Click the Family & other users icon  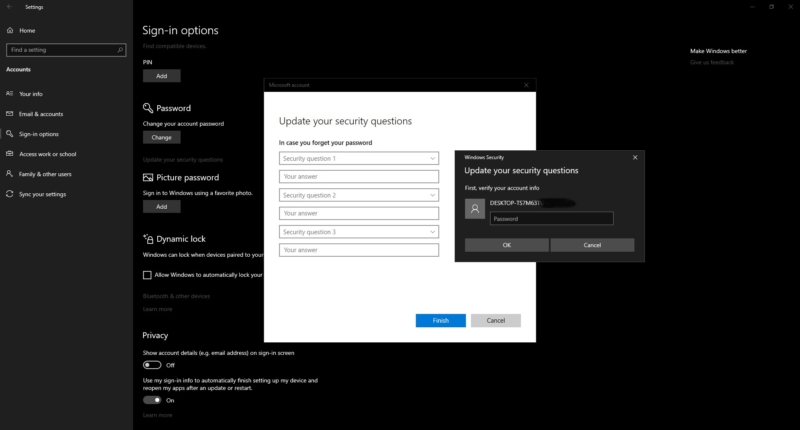10,174
